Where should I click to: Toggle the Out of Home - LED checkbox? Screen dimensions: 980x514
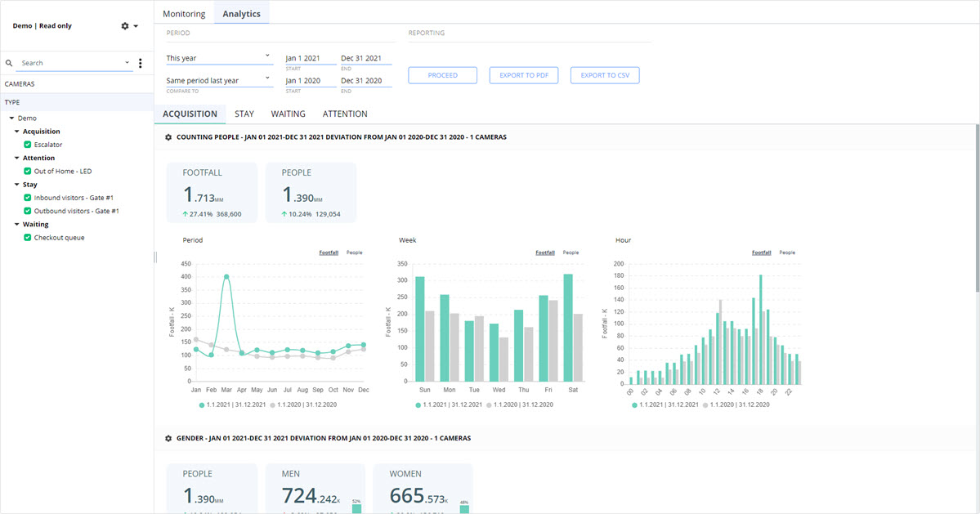point(28,172)
